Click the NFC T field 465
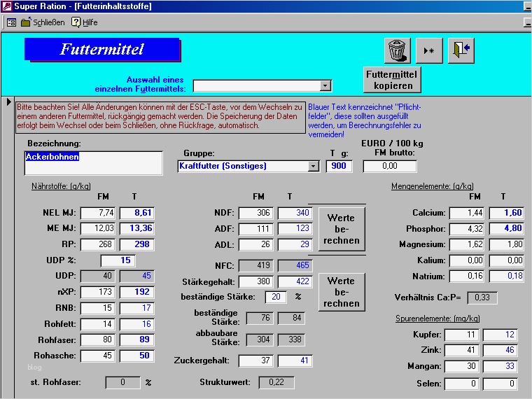Viewport: 532px width, 399px height. (295, 265)
